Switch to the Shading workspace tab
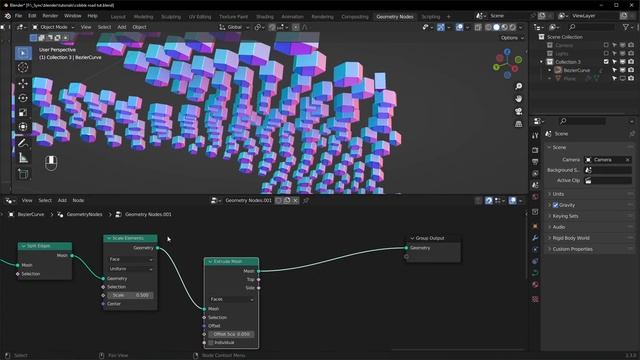This screenshot has width=640, height=360. 264,17
